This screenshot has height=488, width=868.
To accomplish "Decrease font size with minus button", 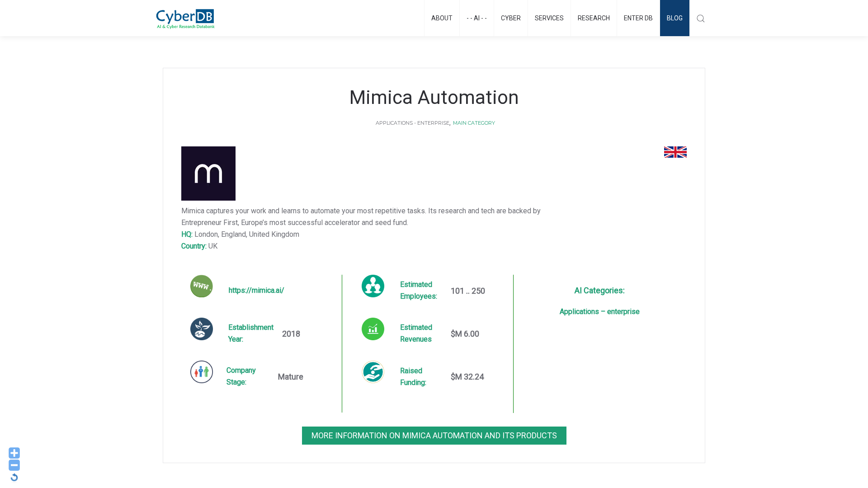I will [x=14, y=465].
